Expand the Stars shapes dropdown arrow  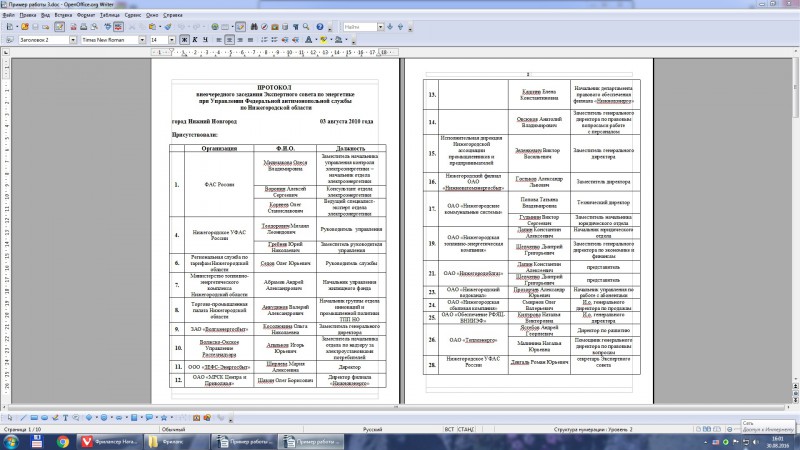click(171, 418)
